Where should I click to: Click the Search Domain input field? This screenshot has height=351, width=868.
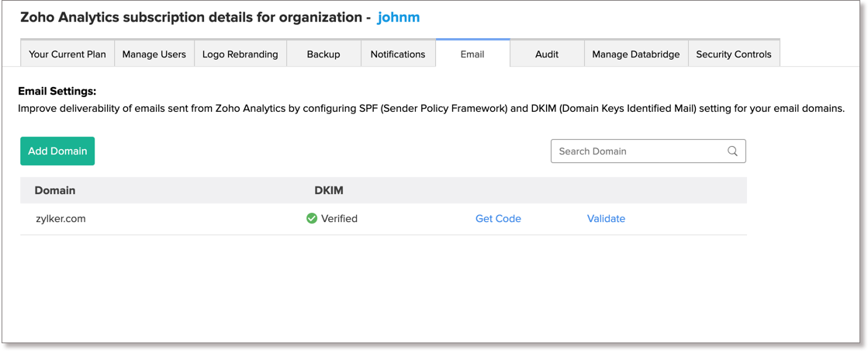click(x=640, y=151)
